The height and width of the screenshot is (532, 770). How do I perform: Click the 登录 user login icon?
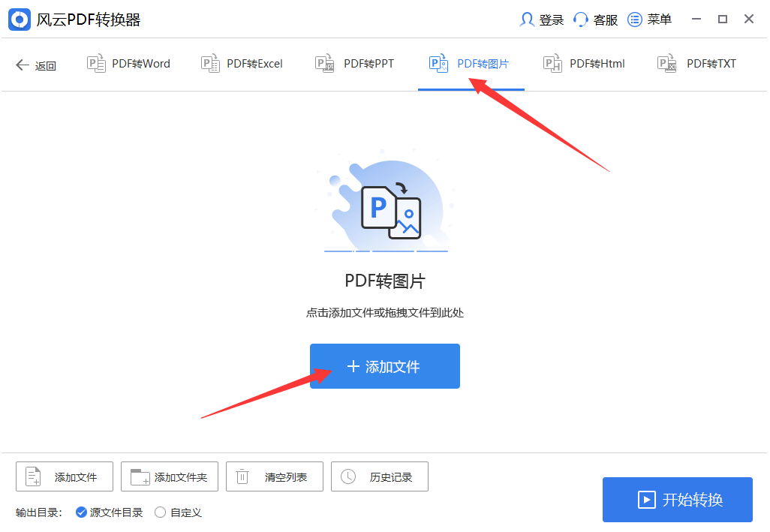(x=527, y=20)
